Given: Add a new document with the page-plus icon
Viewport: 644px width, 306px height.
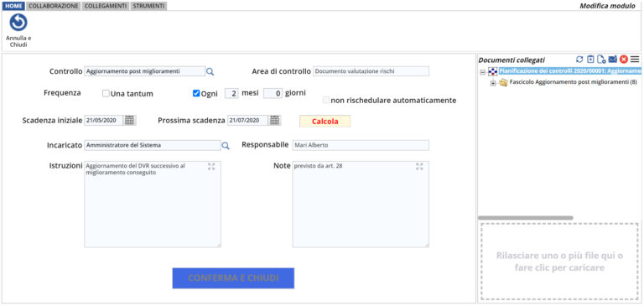Looking at the screenshot, I should coord(602,60).
